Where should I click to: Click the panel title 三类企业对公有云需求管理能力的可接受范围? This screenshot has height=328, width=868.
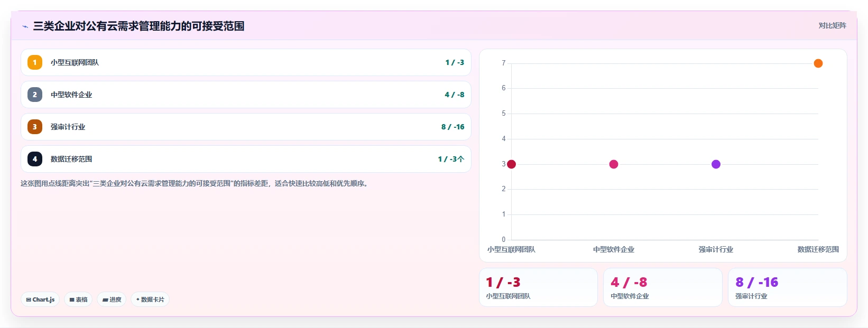[138, 26]
